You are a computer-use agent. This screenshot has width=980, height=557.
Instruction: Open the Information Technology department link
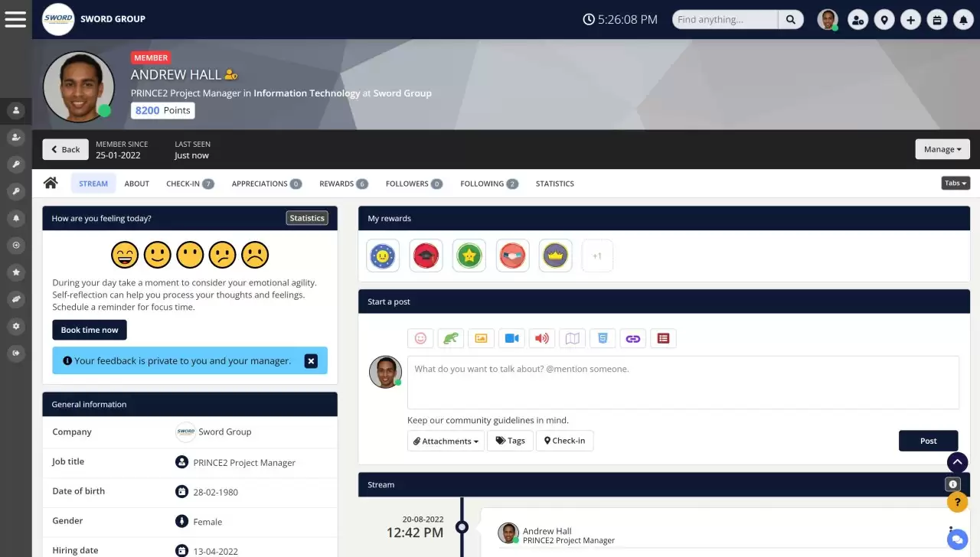[x=307, y=93]
